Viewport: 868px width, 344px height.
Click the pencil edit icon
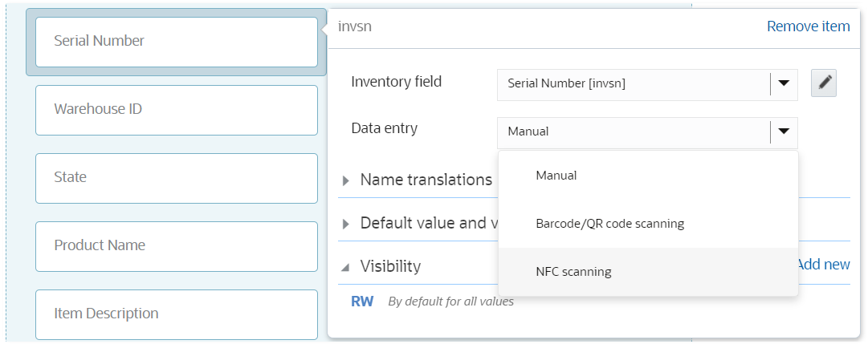[824, 83]
